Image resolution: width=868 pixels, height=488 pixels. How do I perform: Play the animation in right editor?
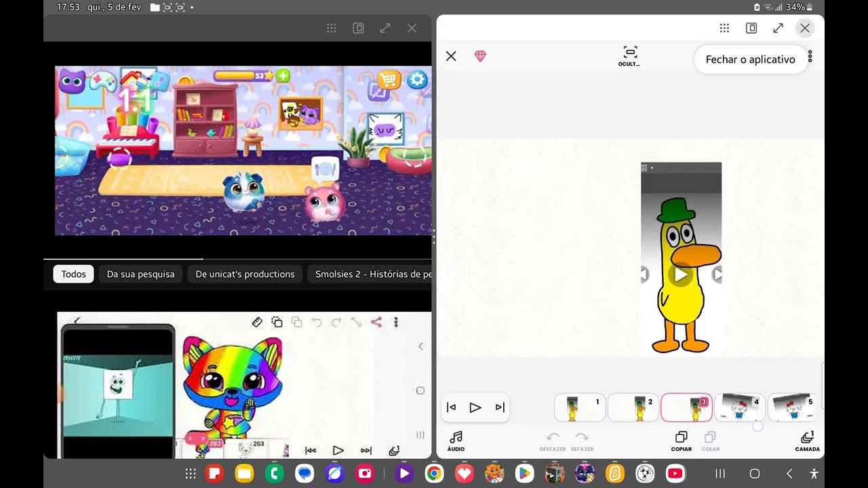tap(475, 407)
